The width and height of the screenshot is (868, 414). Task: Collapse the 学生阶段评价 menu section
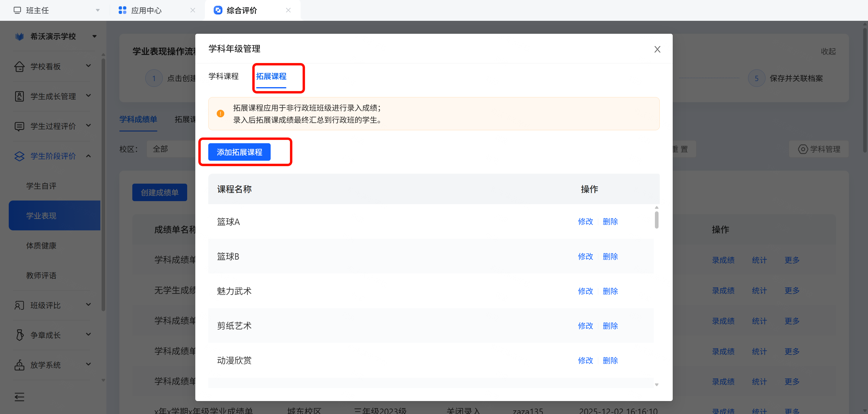pos(88,156)
